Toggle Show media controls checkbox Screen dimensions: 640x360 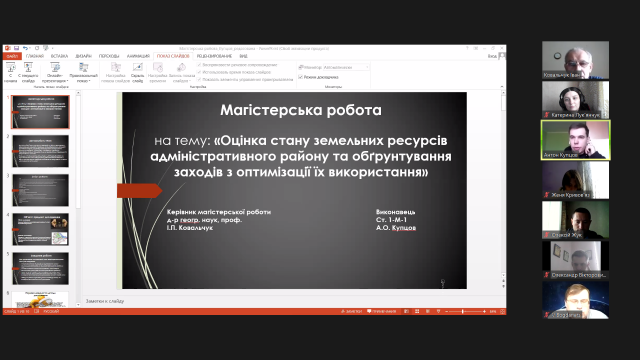pyautogui.click(x=199, y=80)
